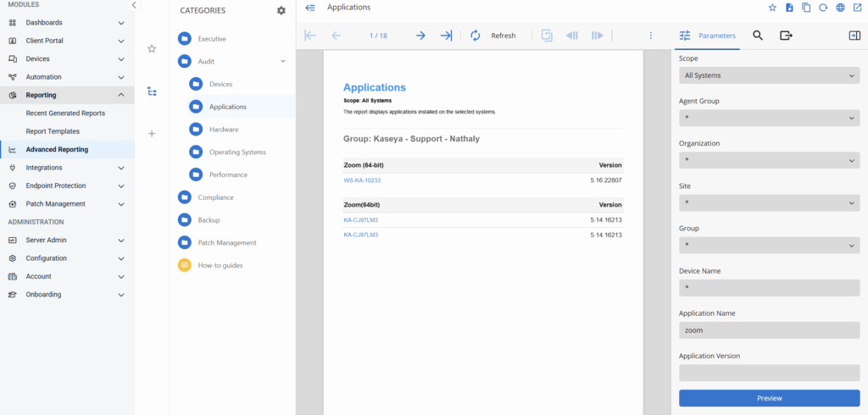The height and width of the screenshot is (415, 868).
Task: Collapse the Reporting module
Action: tap(121, 95)
